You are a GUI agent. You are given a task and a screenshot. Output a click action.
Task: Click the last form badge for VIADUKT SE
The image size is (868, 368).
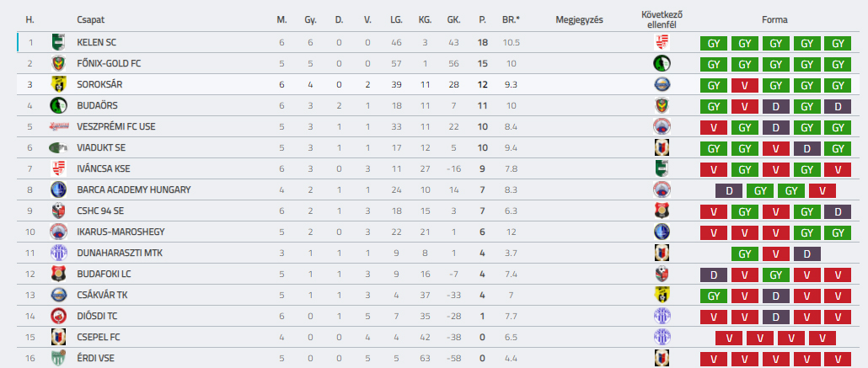[x=838, y=147]
